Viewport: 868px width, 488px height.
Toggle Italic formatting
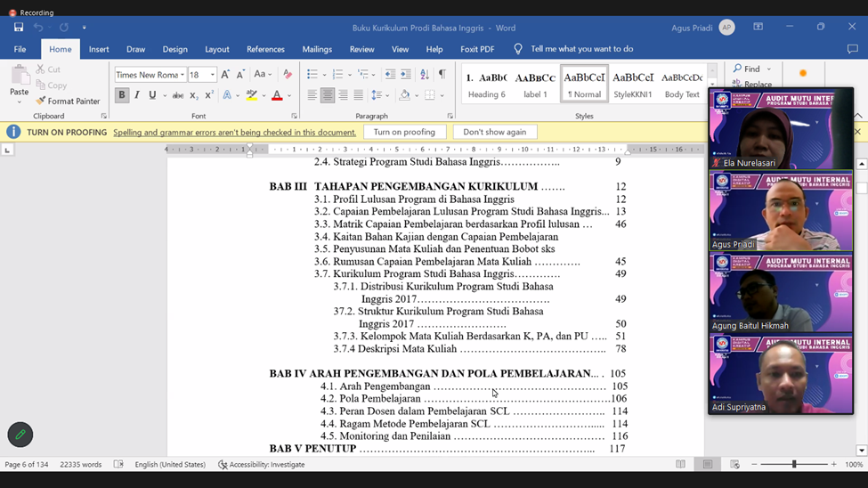coord(137,95)
